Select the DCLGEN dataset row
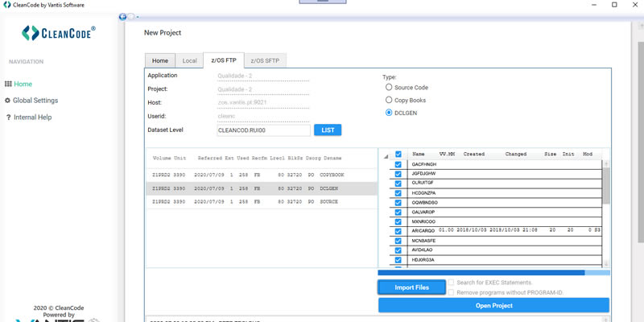 262,188
